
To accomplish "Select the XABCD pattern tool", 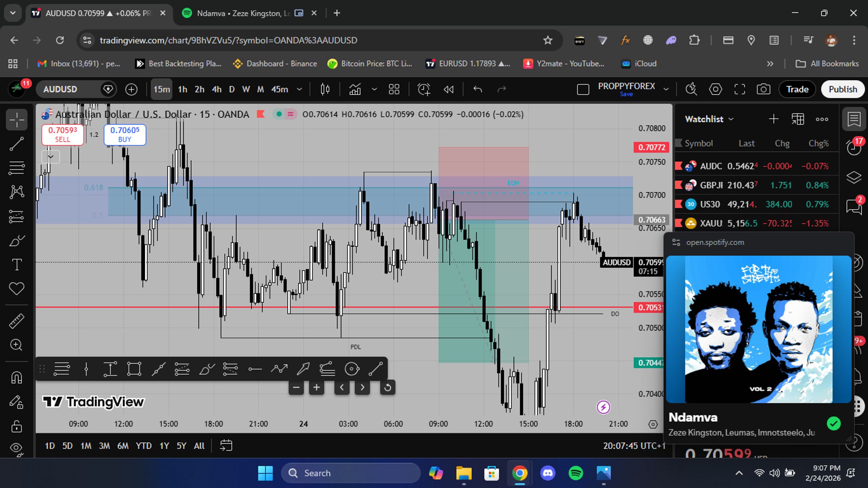I will click(16, 192).
